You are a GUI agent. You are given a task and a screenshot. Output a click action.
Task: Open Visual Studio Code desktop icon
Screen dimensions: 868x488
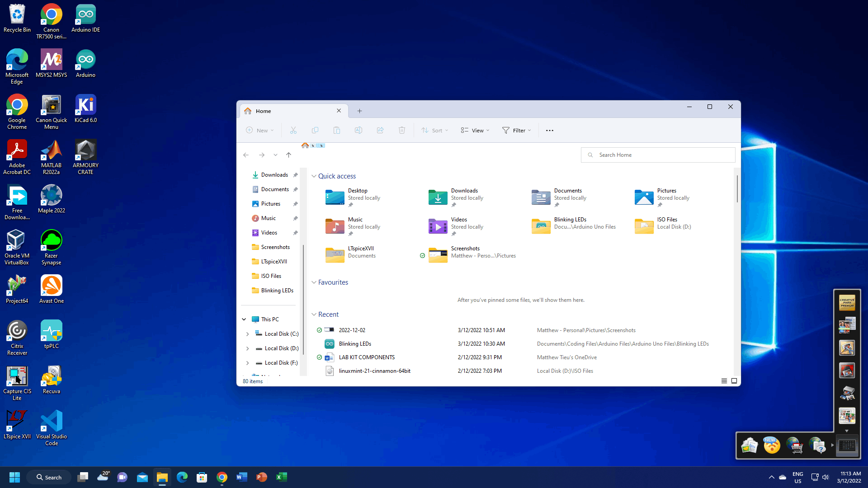pos(52,428)
